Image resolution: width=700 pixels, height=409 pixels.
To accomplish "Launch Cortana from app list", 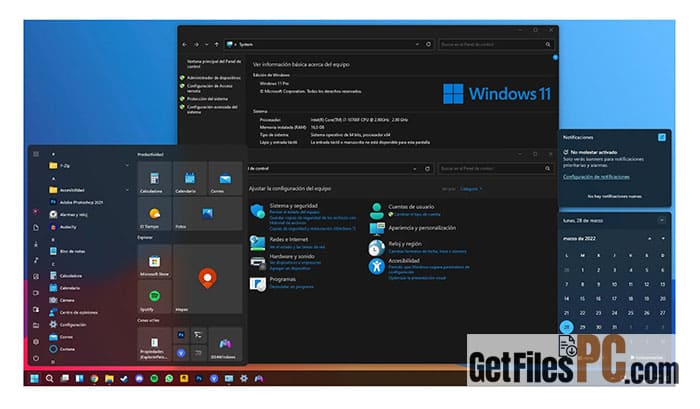I will [x=67, y=349].
